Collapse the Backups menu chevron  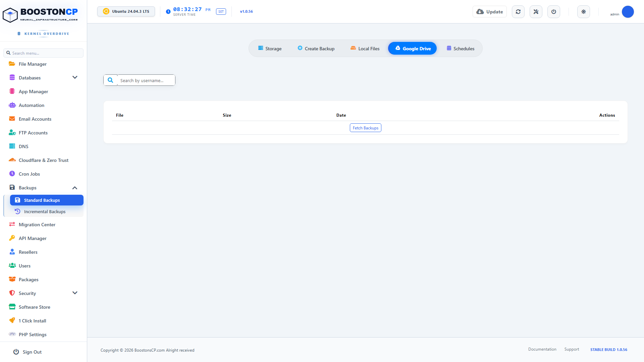click(x=75, y=188)
